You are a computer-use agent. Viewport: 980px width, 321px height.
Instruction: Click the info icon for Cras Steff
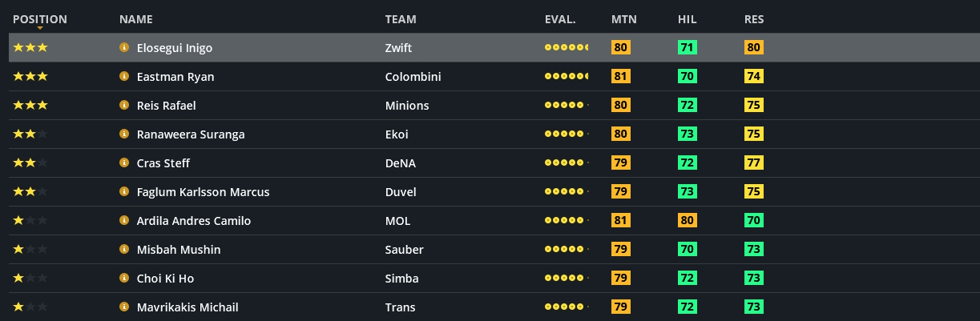(x=124, y=163)
